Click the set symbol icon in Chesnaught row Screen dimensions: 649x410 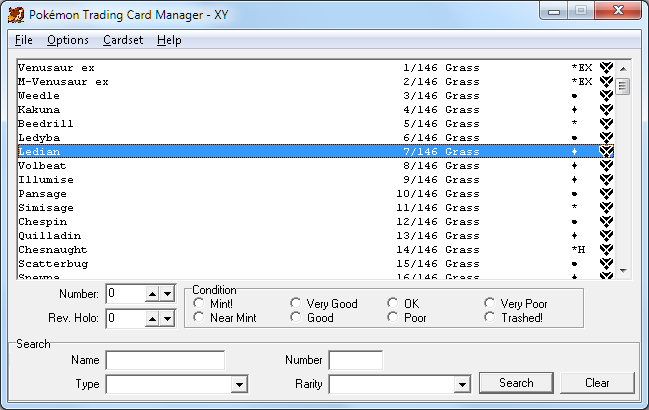tap(606, 250)
